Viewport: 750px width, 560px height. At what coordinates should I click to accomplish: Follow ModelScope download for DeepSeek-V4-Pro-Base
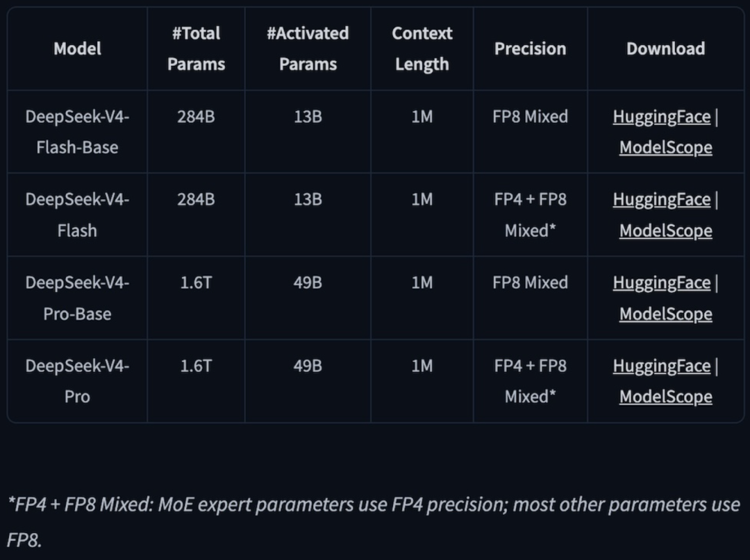tap(665, 314)
